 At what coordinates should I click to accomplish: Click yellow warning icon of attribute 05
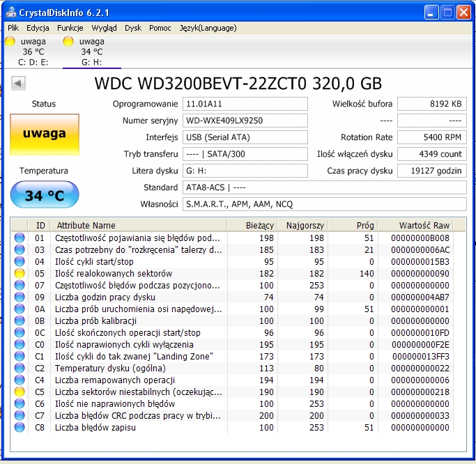(x=20, y=273)
